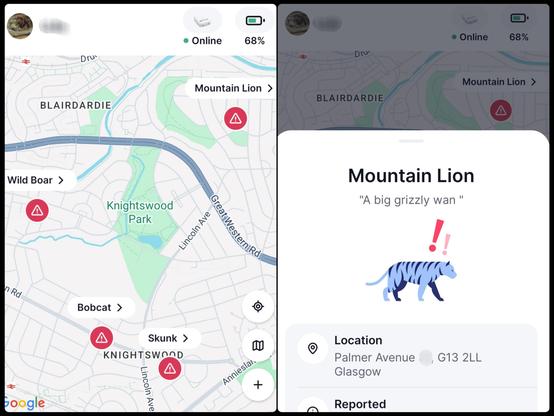Tap the red warning marker under Mountain Lion
The width and height of the screenshot is (554, 416).
(235, 118)
